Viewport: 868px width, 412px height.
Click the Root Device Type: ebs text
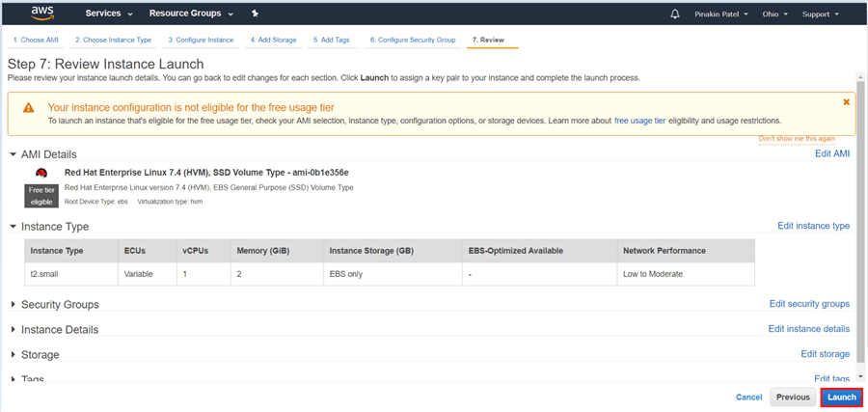point(96,202)
